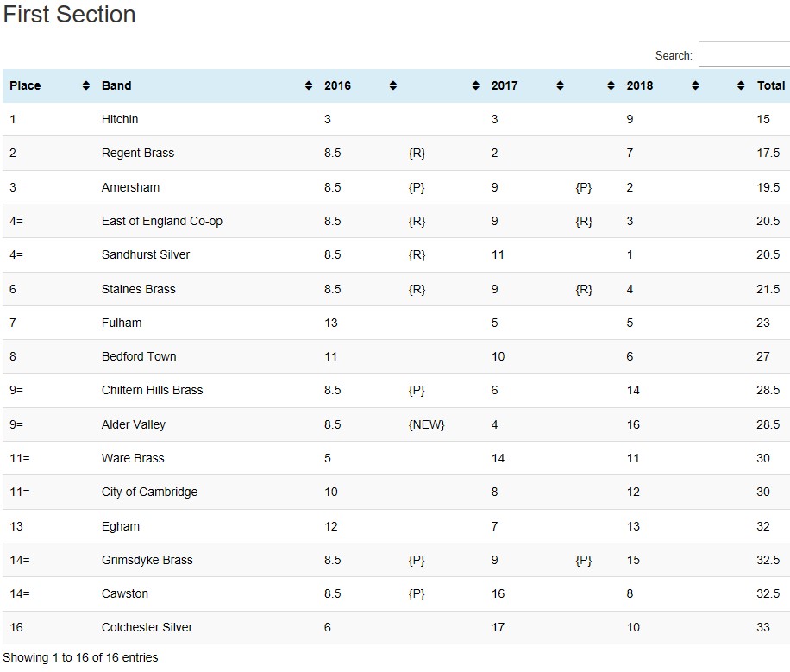Sort the blank column between 2017 and 2018
Screen dimensions: 790x672
pos(611,85)
